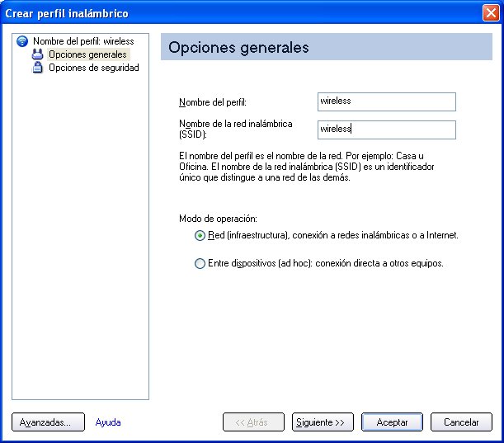Open Opciones de seguridad tree entry

tap(94, 68)
